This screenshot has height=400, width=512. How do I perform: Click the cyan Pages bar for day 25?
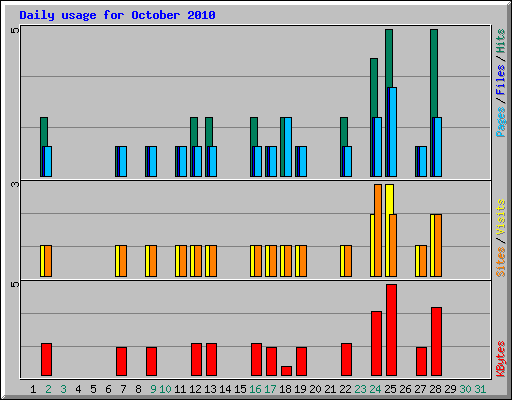pyautogui.click(x=392, y=132)
